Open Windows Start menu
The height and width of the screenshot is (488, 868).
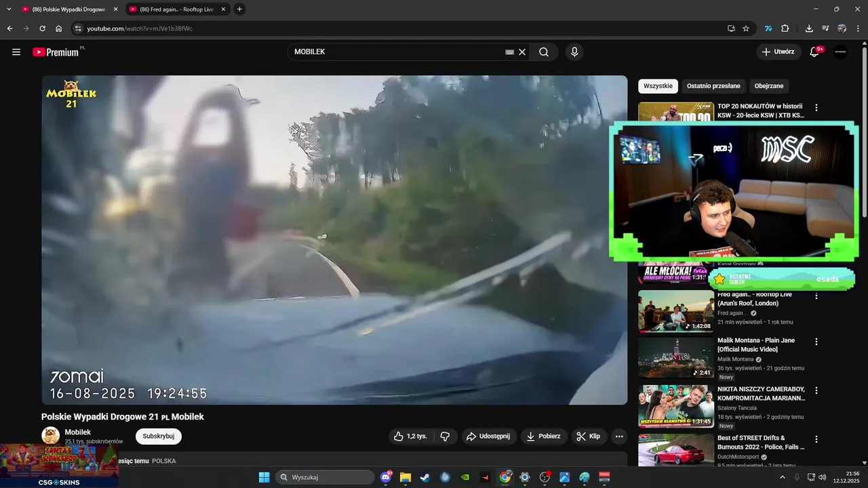(264, 477)
